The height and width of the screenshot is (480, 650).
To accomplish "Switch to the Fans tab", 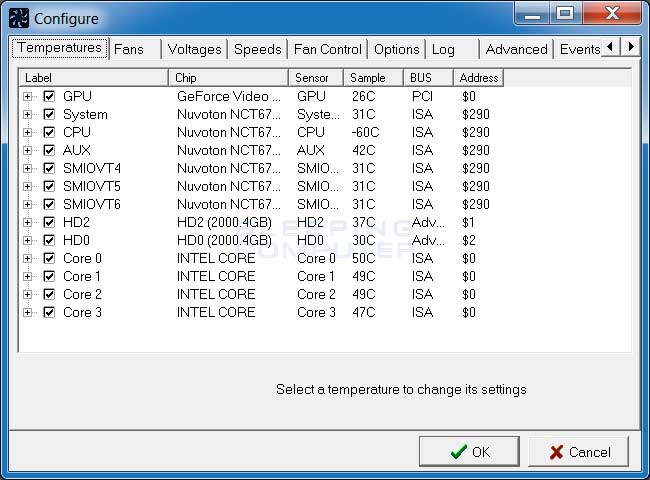I will [x=129, y=49].
